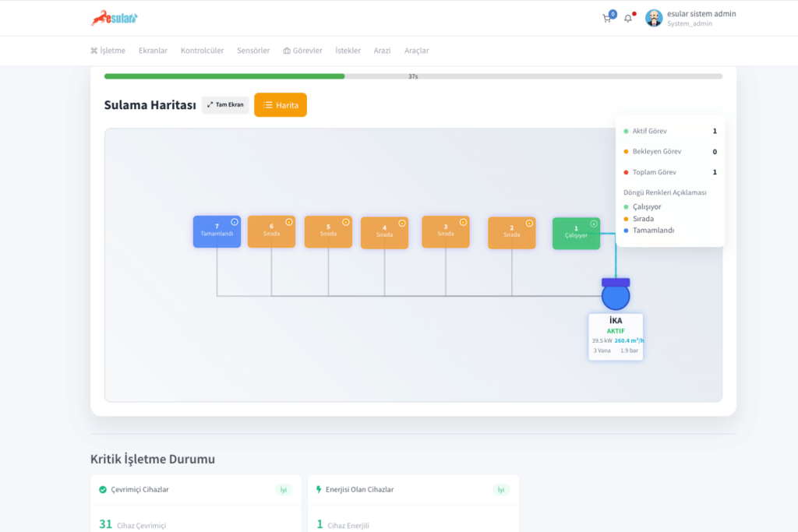The height and width of the screenshot is (532, 798).
Task: Click the orange Harita button
Action: click(x=281, y=105)
